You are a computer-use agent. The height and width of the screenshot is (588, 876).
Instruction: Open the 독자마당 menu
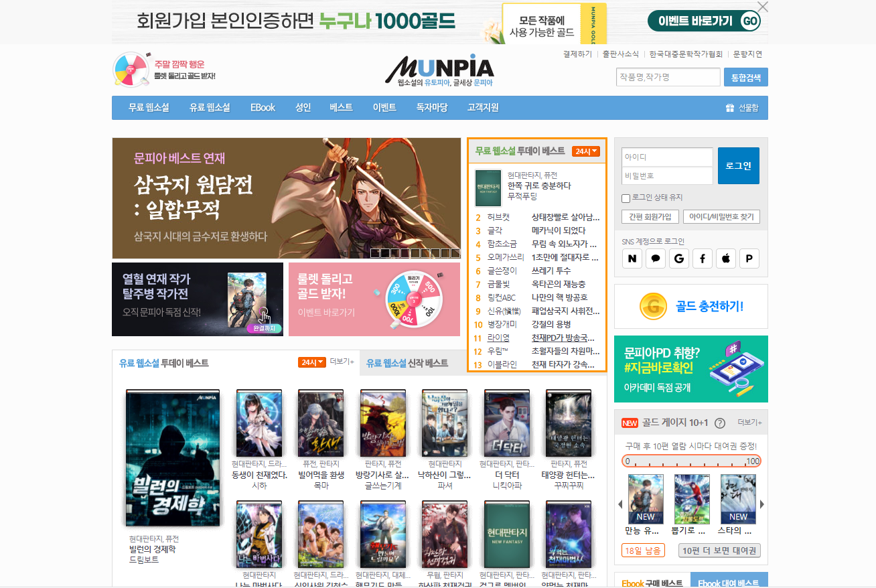[x=431, y=108]
